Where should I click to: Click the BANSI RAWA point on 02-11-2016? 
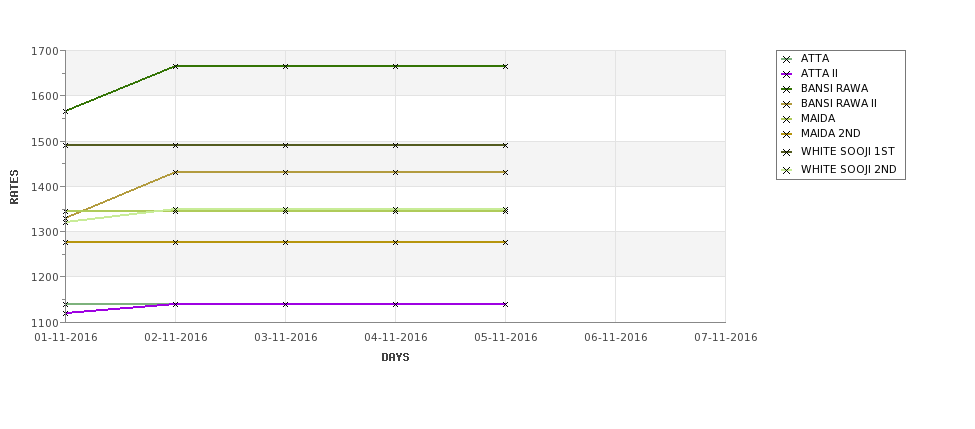(175, 66)
